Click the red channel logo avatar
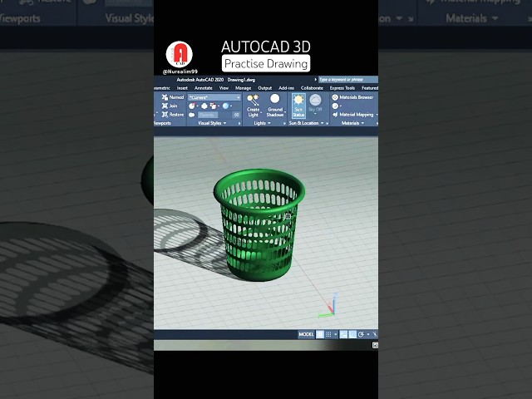 [180, 54]
